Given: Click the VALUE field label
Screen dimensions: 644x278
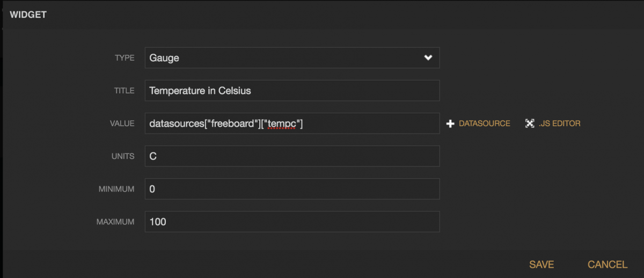Looking at the screenshot, I should coord(122,123).
